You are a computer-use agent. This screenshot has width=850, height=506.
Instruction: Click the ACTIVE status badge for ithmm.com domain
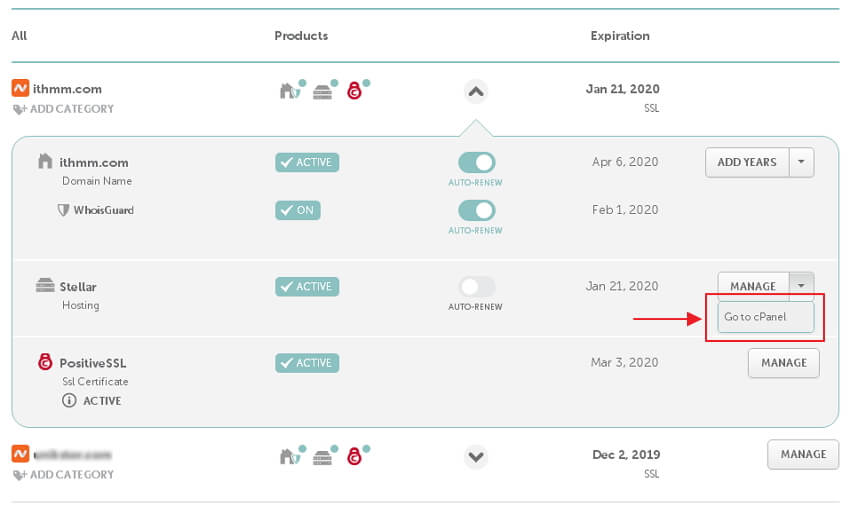click(x=307, y=162)
